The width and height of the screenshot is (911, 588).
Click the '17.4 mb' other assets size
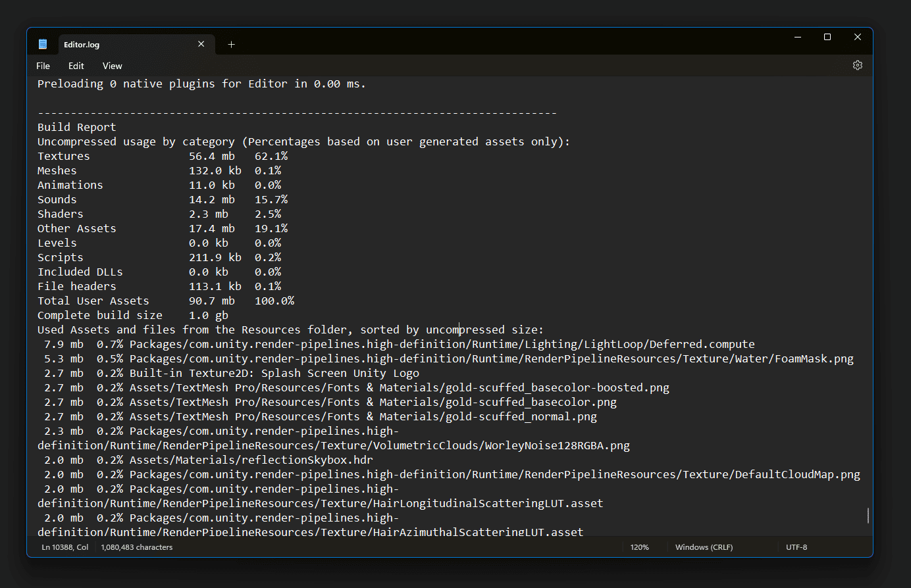[212, 228]
